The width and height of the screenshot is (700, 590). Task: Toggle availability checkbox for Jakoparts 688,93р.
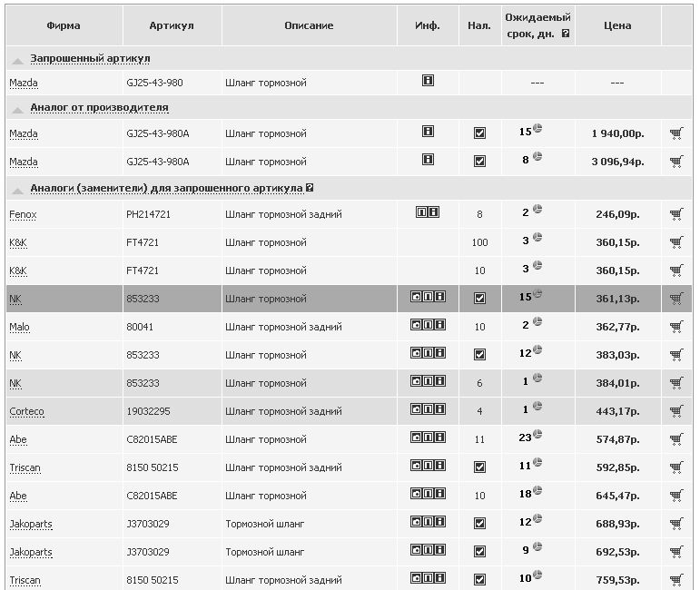point(480,523)
